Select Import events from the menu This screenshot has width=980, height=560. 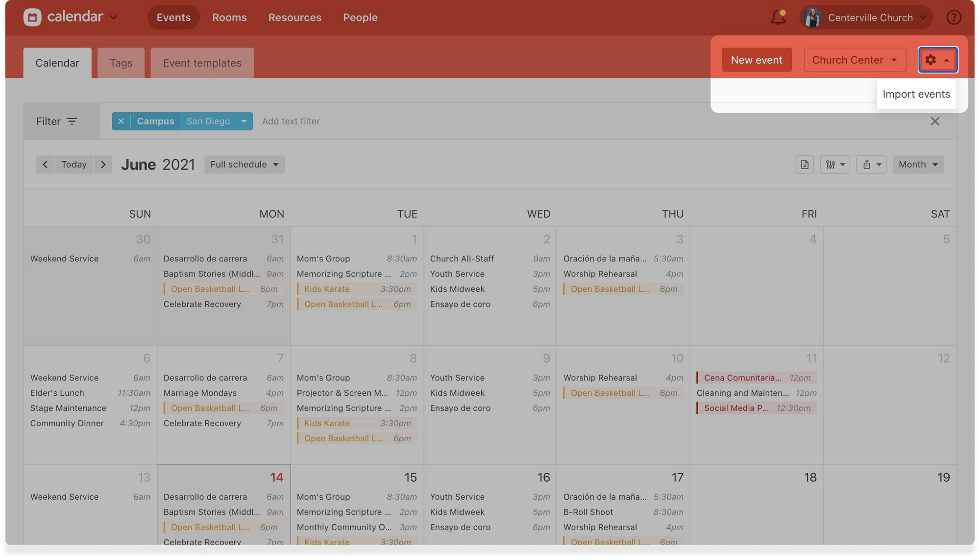click(x=916, y=94)
